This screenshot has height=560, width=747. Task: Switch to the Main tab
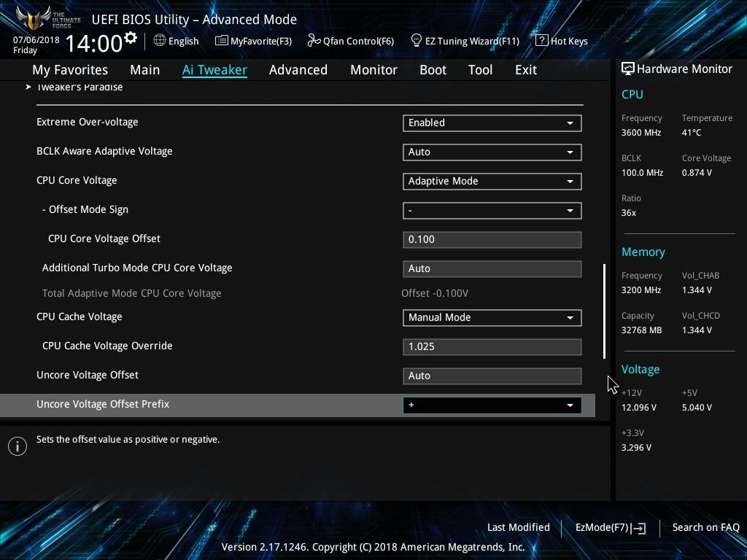click(145, 70)
